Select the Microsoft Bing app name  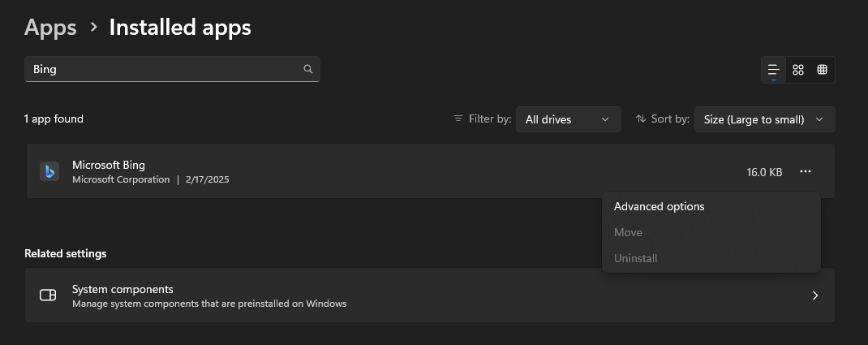point(109,165)
